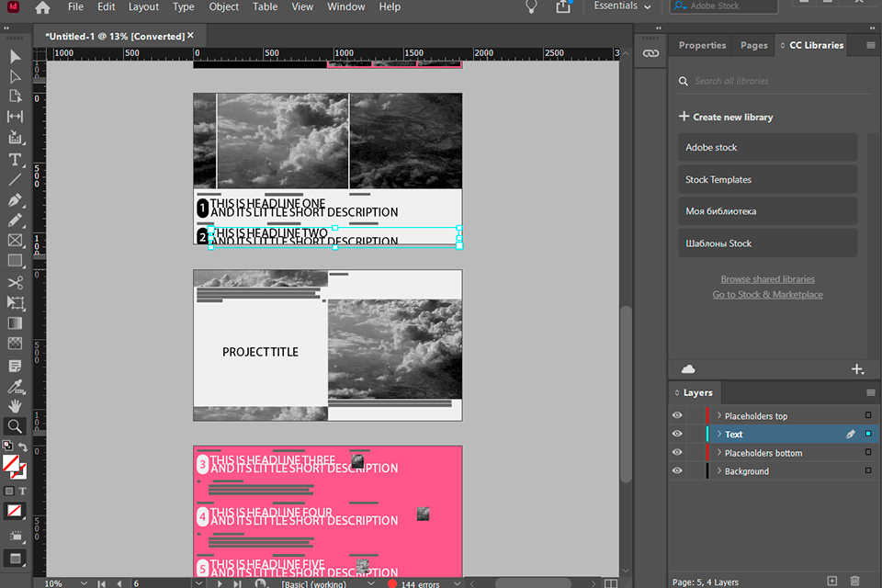Select the Page tool
The width and height of the screenshot is (882, 588).
[16, 96]
